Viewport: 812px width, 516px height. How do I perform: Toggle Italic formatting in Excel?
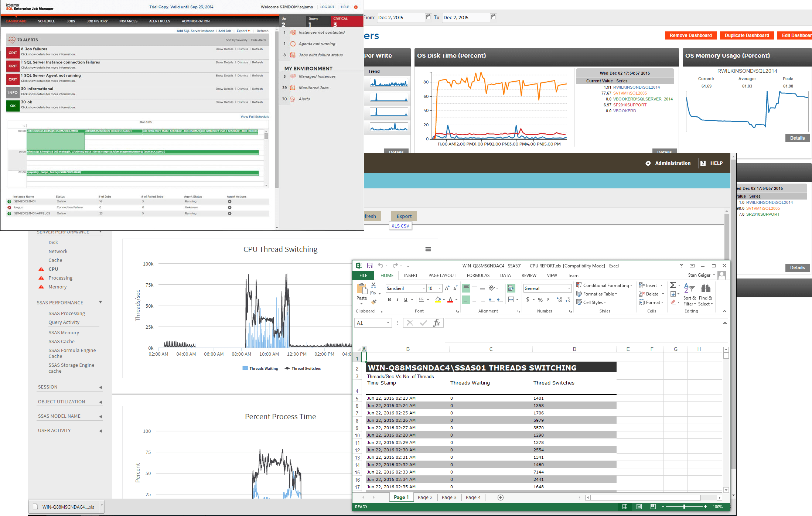pos(398,300)
